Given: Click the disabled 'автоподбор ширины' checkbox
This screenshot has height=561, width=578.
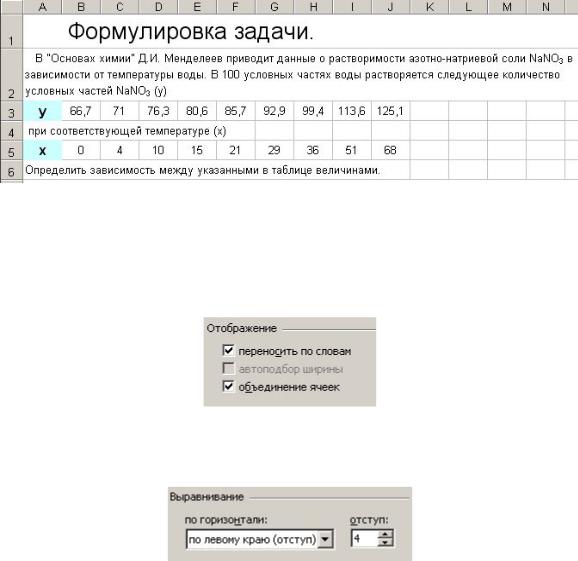Looking at the screenshot, I should (228, 368).
